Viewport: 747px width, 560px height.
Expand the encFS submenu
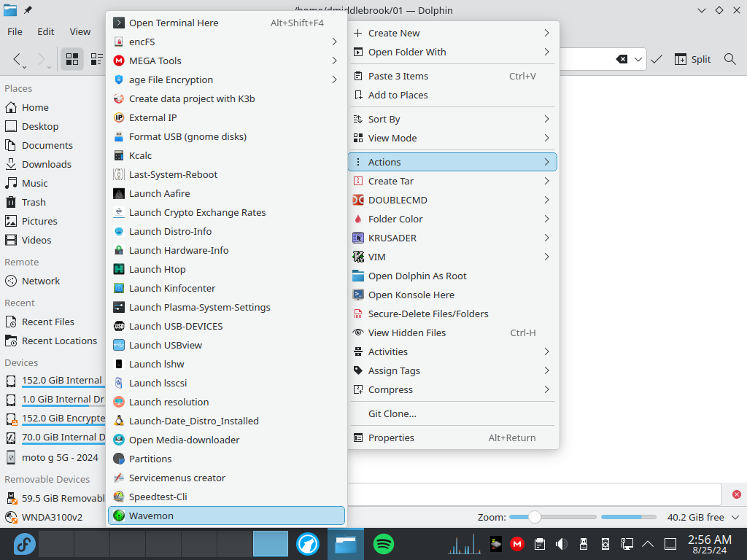point(226,42)
